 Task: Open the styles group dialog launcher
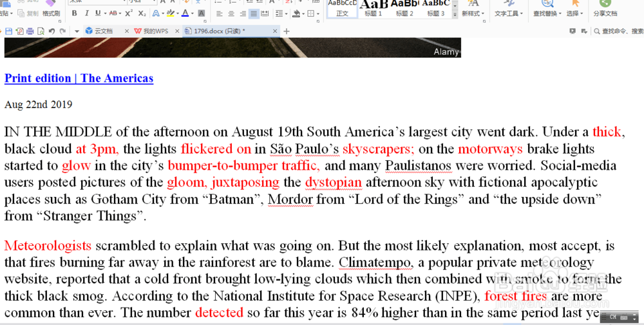[x=484, y=21]
